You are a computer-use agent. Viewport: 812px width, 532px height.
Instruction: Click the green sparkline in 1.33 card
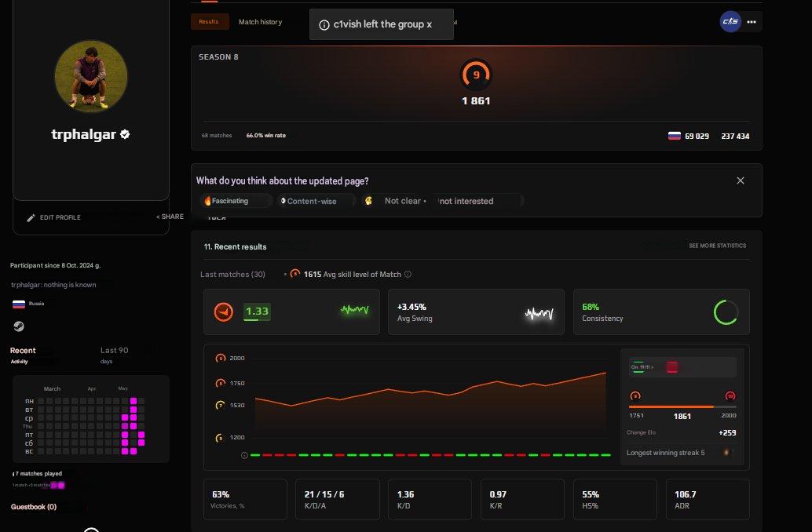click(x=355, y=310)
